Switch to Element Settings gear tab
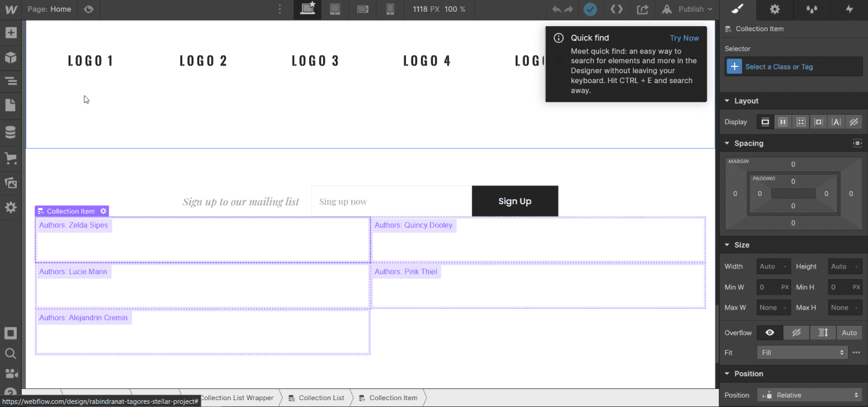868x407 pixels. tap(774, 9)
